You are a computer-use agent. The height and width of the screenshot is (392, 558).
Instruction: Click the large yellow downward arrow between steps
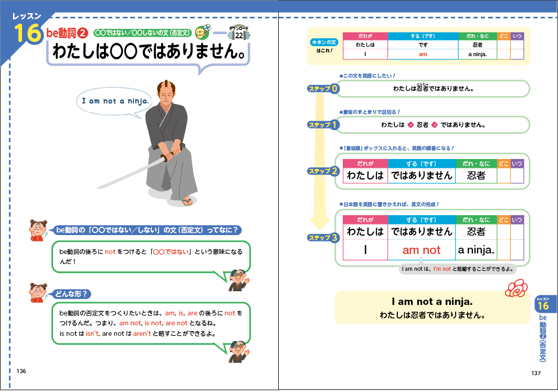(x=320, y=162)
